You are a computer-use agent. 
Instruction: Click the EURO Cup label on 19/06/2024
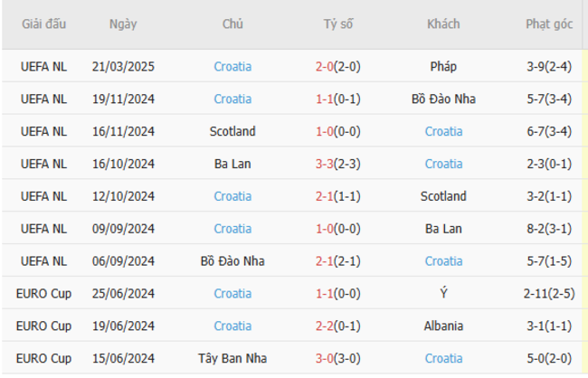(x=43, y=326)
